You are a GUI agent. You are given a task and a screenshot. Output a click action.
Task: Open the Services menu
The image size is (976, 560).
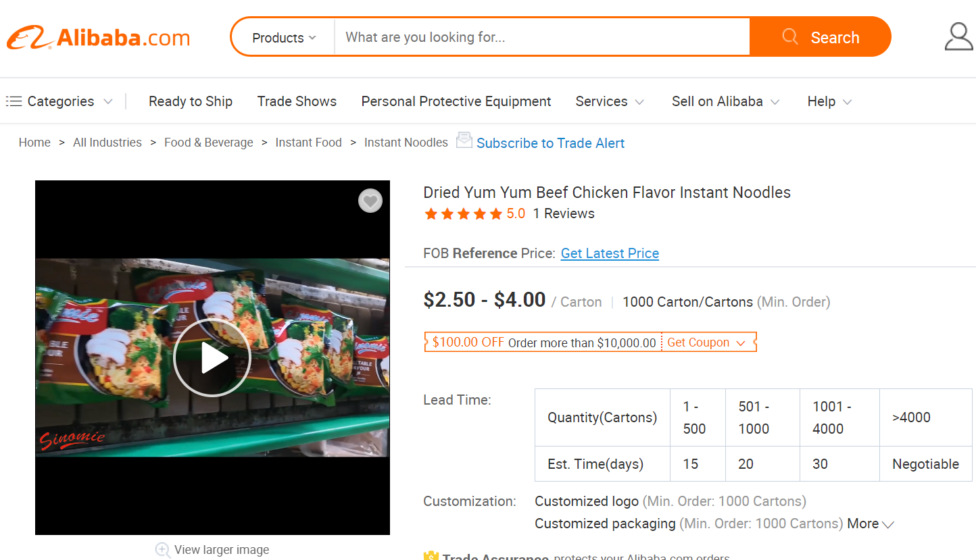tap(609, 101)
